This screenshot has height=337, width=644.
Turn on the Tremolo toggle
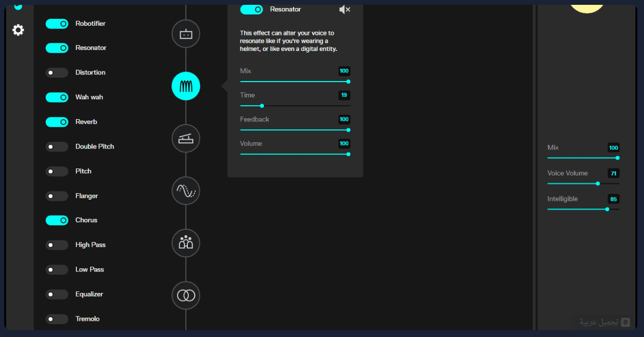[57, 319]
